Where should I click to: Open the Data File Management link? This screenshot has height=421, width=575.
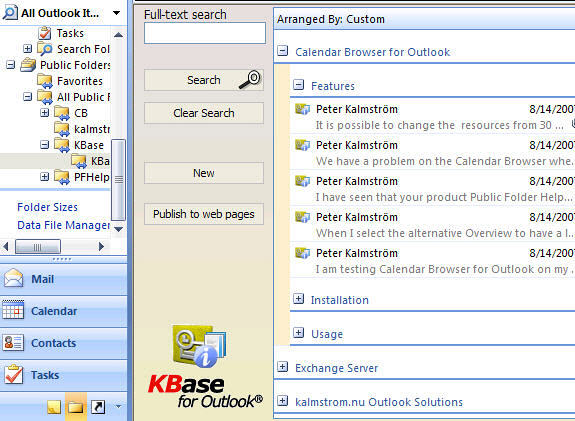(63, 225)
